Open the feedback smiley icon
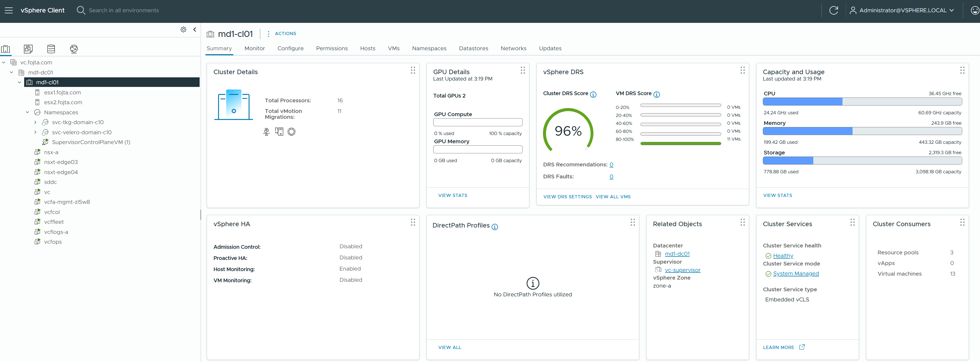 tap(975, 10)
